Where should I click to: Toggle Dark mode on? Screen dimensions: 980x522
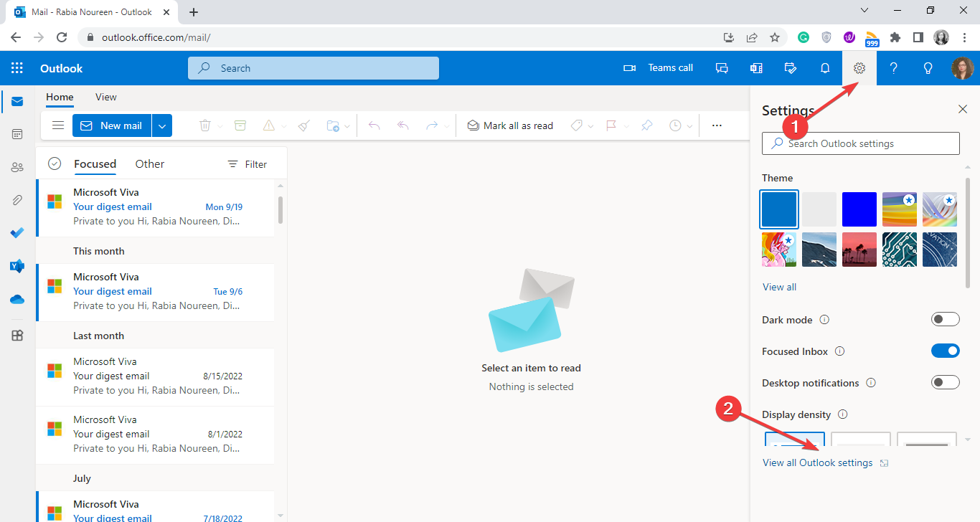pos(945,318)
